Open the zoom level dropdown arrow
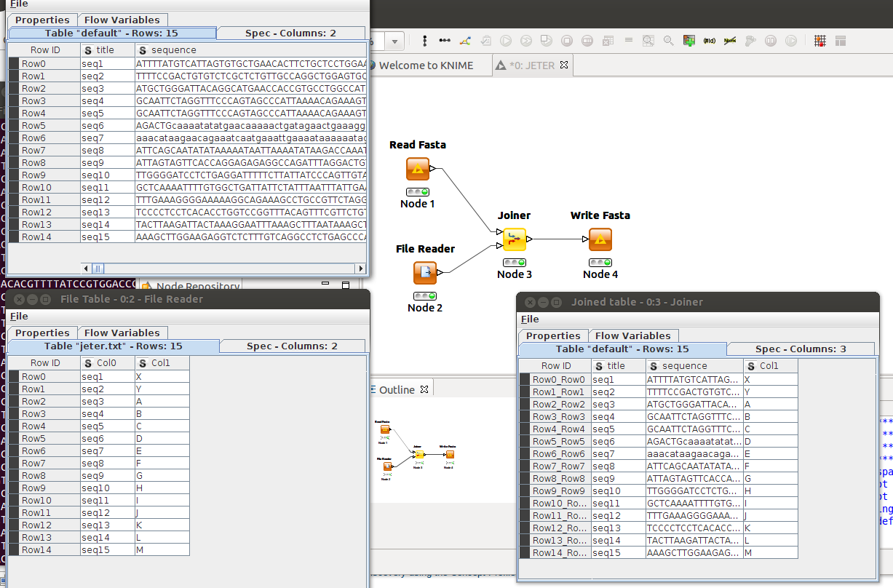893x588 pixels. coord(395,41)
